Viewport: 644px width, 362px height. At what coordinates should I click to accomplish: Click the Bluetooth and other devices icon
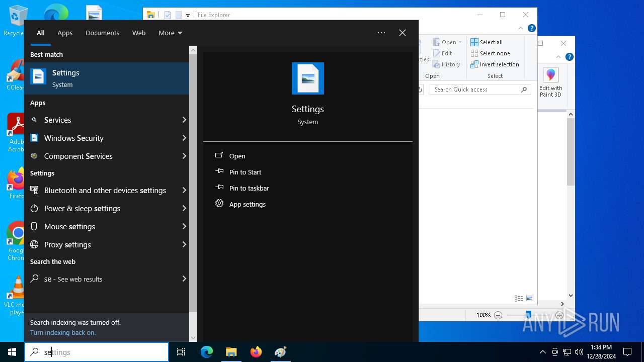coord(34,190)
